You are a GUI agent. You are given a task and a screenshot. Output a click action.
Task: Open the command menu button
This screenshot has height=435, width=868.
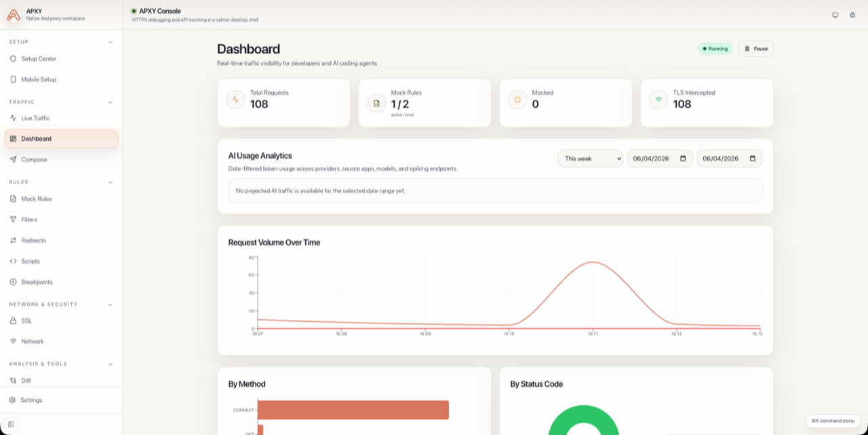(833, 421)
